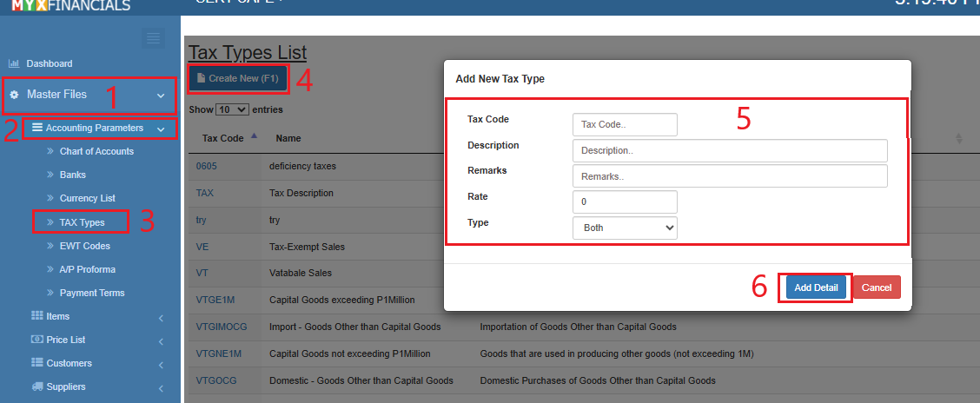Click the Add Detail button

(x=817, y=287)
